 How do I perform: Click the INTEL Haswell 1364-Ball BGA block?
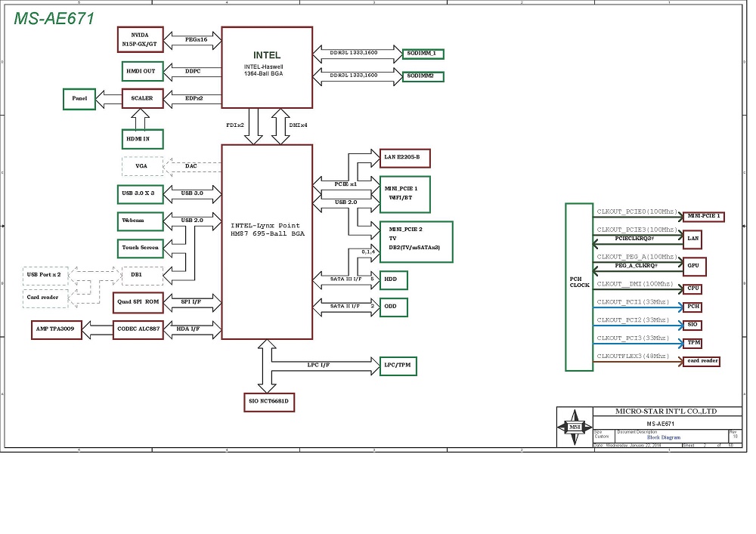tap(267, 67)
